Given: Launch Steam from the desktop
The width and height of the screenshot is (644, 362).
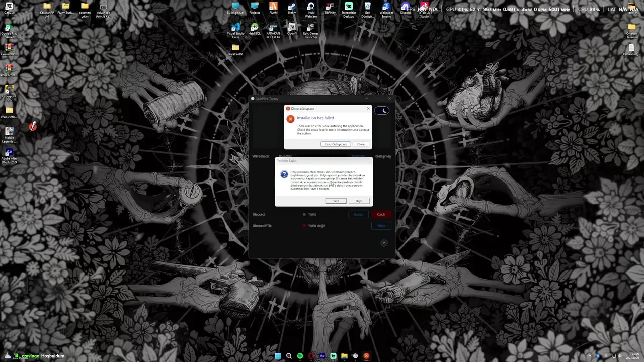Looking at the screenshot, I should pyautogui.click(x=292, y=9).
